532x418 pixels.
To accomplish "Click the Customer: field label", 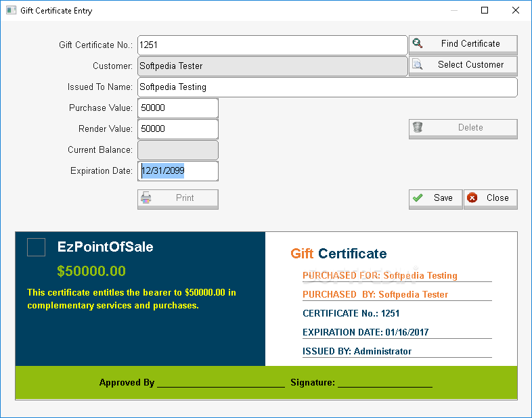I will tap(112, 66).
